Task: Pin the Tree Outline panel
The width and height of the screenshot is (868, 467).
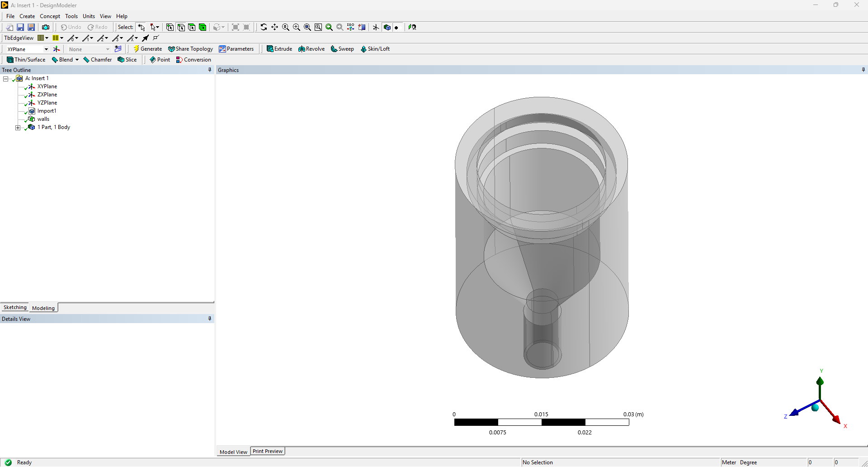Action: click(x=210, y=70)
